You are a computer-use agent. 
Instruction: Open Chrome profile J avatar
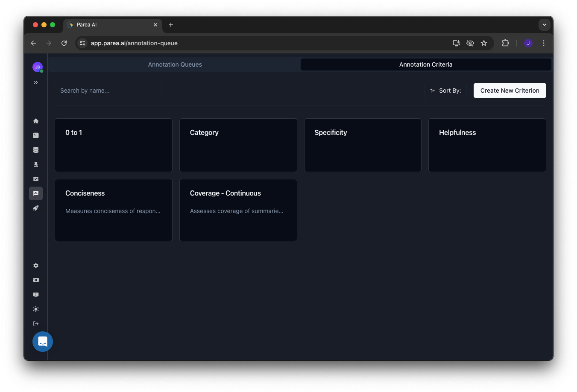point(528,43)
